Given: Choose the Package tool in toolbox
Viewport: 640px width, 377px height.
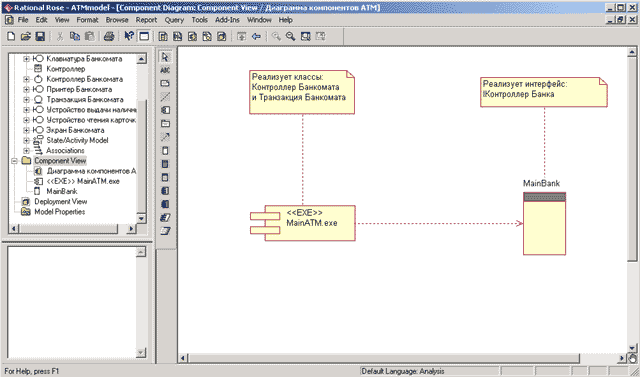Looking at the screenshot, I should [x=165, y=124].
